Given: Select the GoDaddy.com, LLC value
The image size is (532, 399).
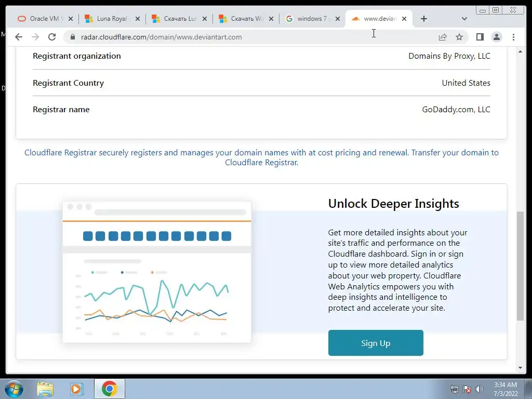Looking at the screenshot, I should click(x=456, y=110).
